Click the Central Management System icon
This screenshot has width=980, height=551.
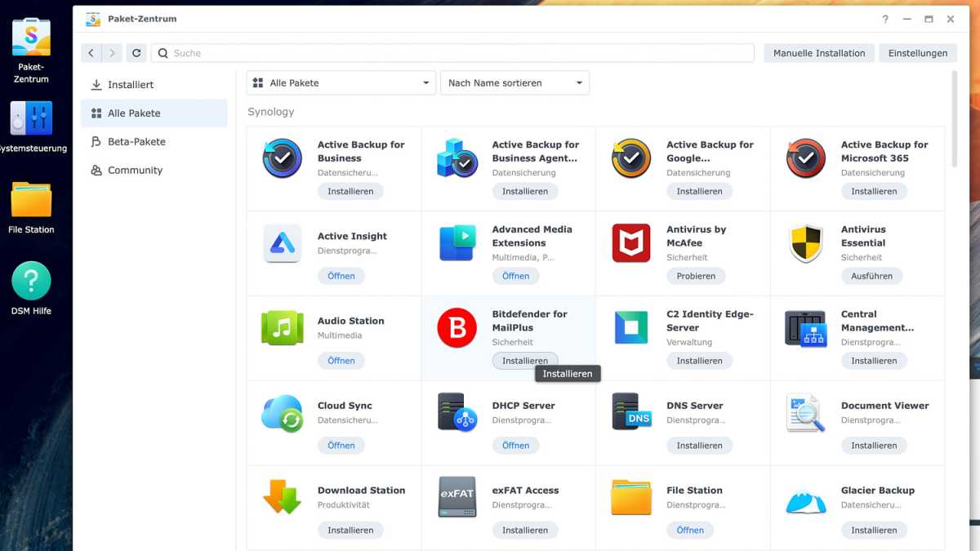pos(806,328)
